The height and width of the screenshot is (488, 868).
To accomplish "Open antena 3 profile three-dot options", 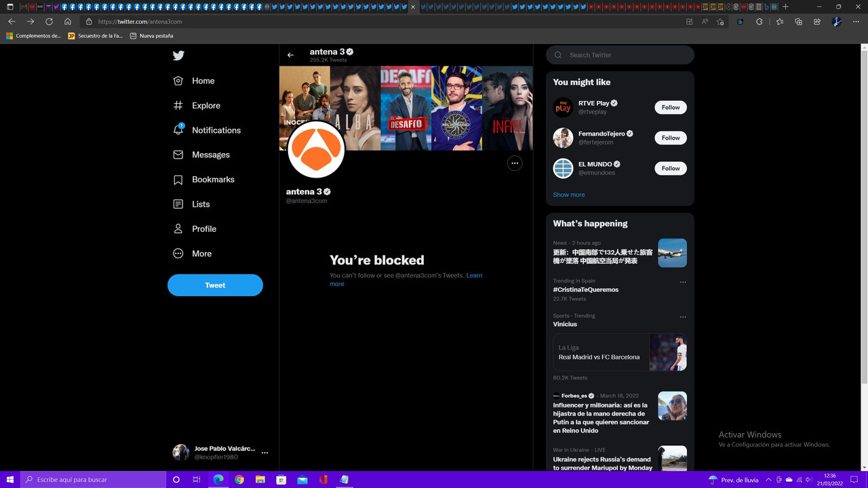I will point(515,163).
